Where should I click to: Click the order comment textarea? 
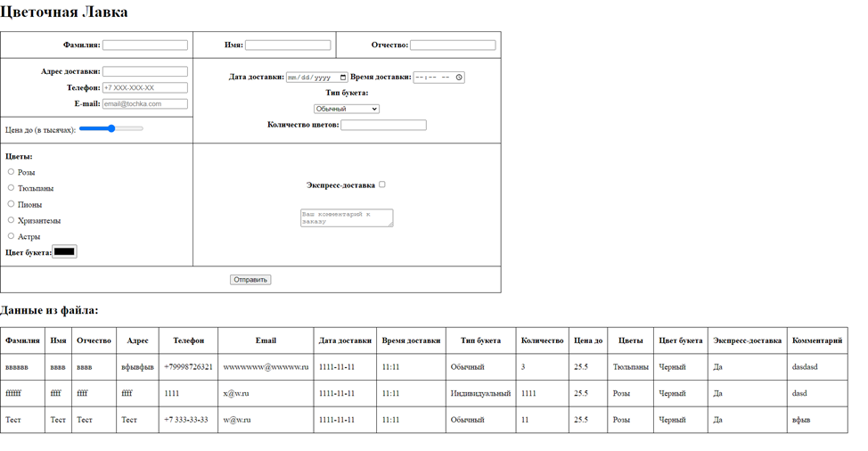(x=347, y=217)
